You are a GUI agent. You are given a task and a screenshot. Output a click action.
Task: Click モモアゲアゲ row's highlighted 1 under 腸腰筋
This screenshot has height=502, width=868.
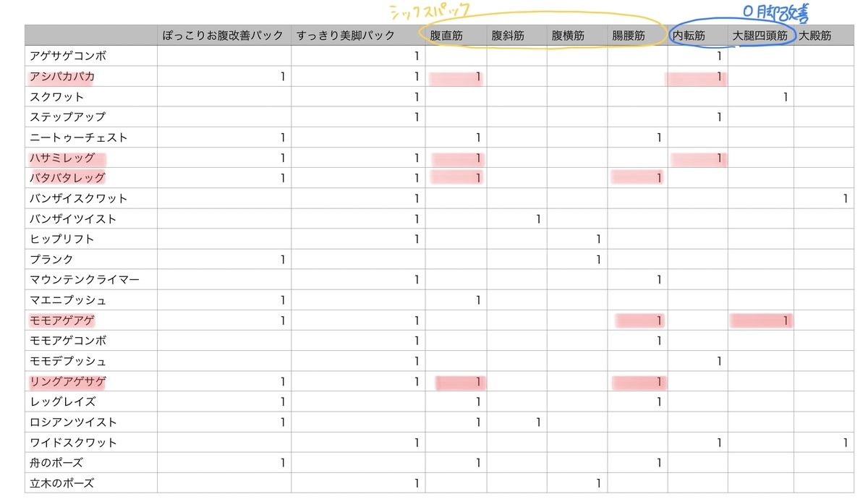pyautogui.click(x=659, y=320)
